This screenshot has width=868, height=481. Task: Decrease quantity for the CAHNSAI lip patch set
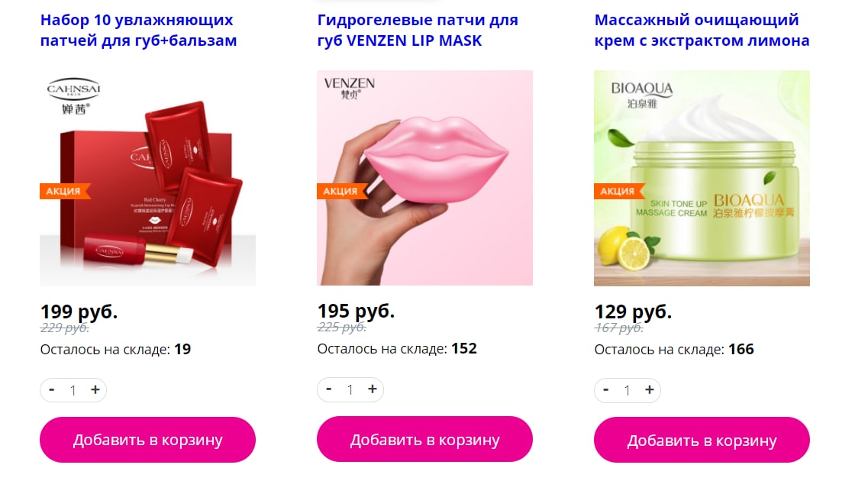[51, 389]
